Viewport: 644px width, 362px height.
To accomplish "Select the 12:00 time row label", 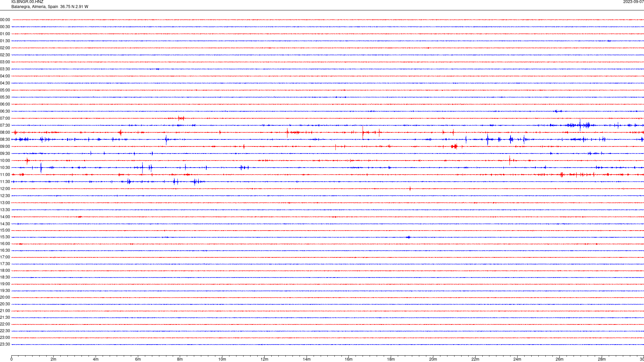I will pos(5,189).
